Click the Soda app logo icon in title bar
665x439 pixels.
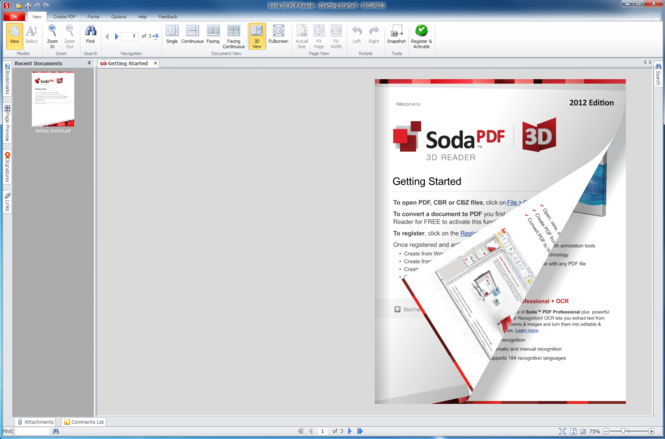(6, 6)
